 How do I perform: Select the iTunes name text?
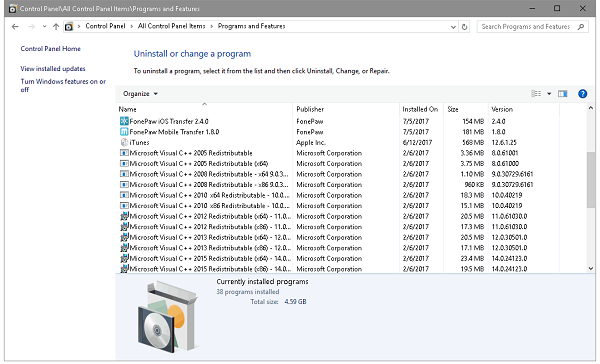139,142
